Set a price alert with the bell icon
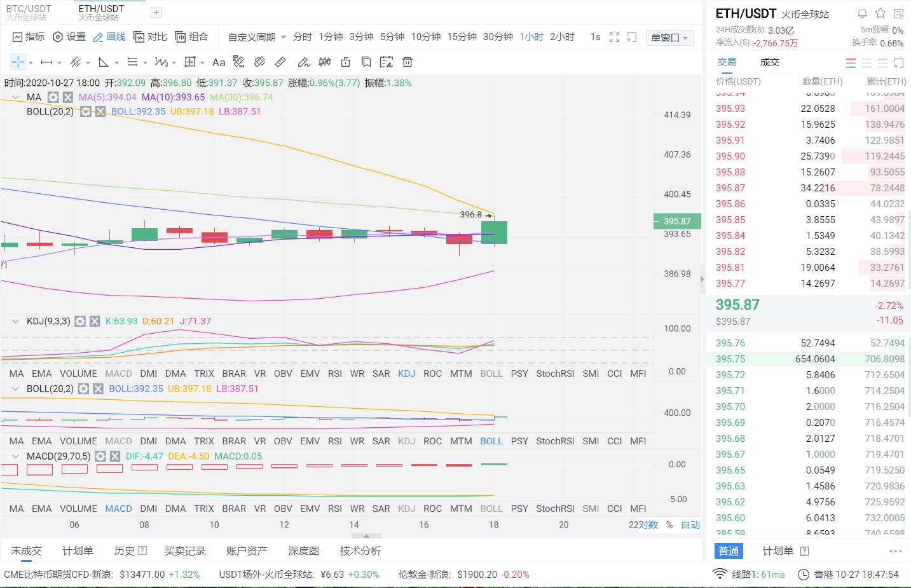This screenshot has width=911, height=588. click(862, 13)
